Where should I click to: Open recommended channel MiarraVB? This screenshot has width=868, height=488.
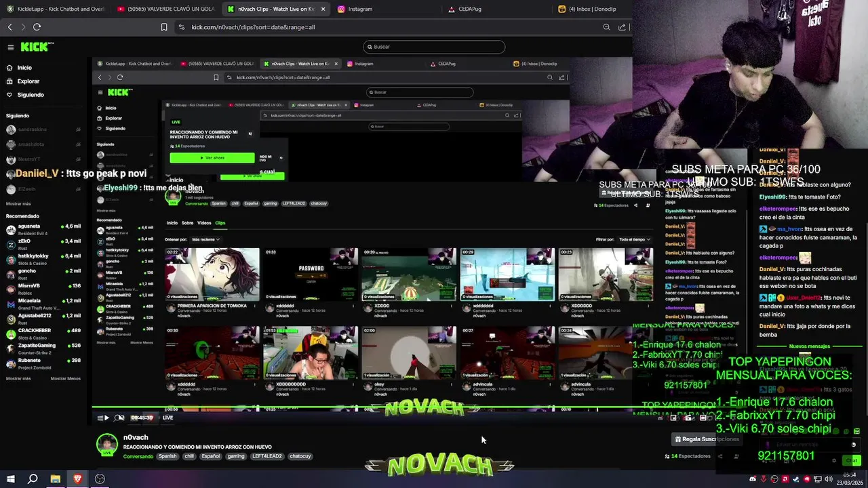tap(43, 289)
